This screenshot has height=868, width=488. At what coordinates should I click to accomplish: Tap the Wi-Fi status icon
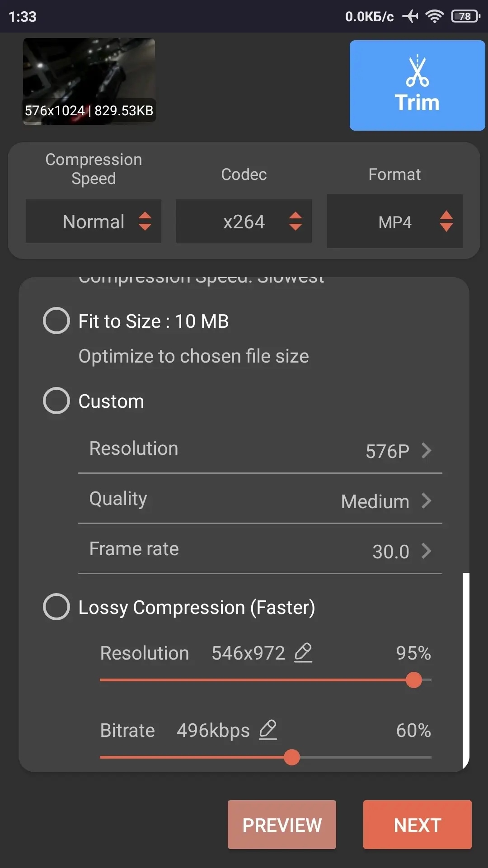[x=434, y=17]
